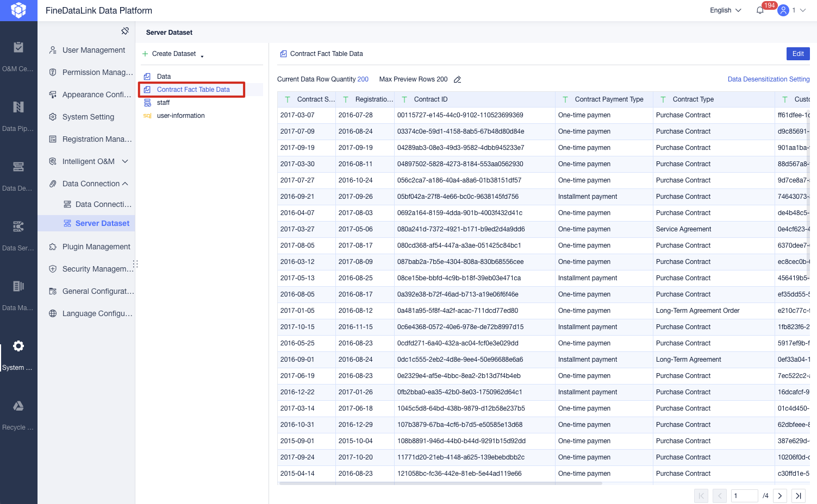Open the Data Management sidebar icon
817x504 pixels.
pyautogui.click(x=18, y=286)
